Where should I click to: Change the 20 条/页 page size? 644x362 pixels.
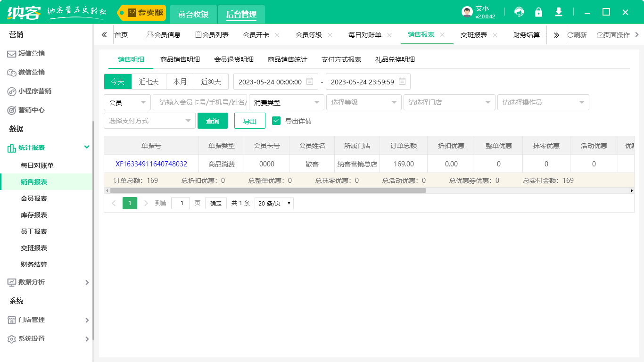274,203
